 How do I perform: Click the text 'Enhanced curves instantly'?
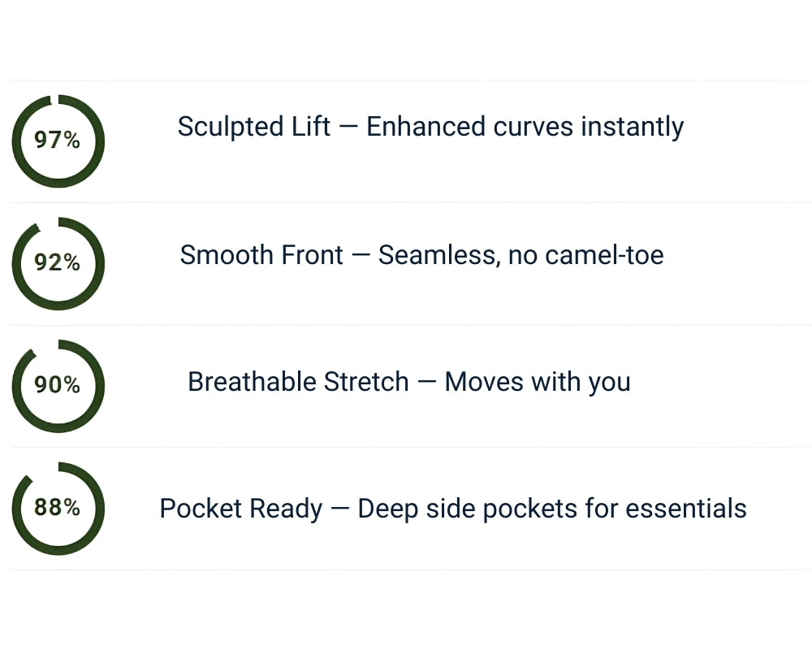(525, 127)
